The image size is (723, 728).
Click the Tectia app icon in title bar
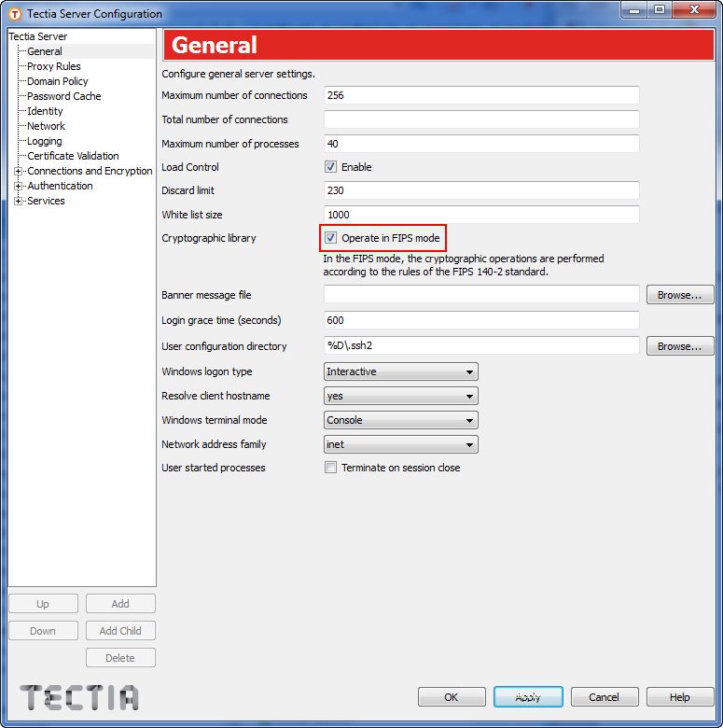[15, 14]
